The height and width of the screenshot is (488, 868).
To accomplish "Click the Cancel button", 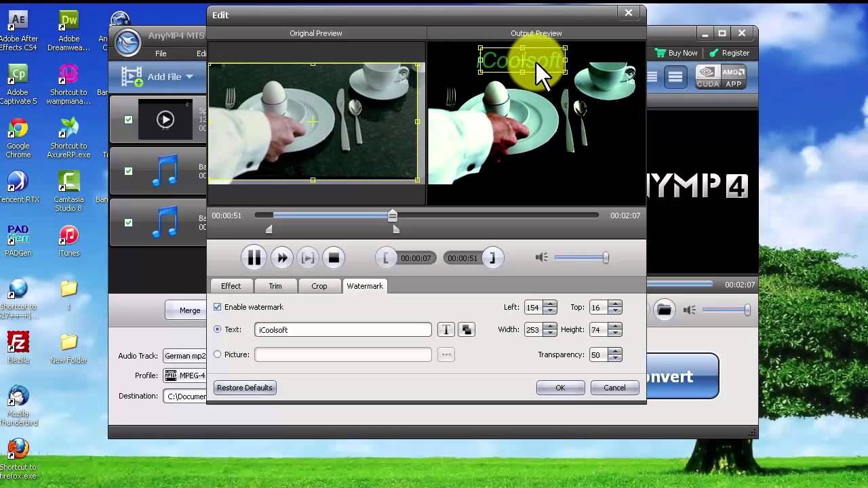I will (614, 388).
